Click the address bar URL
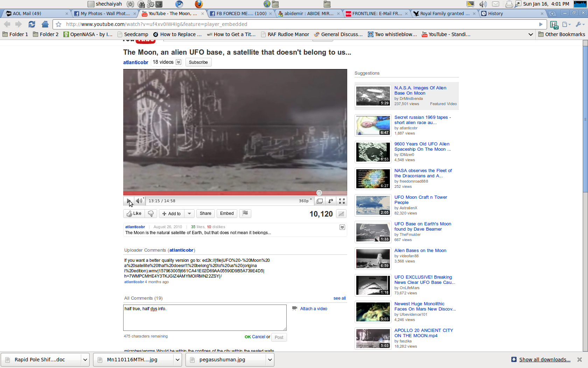The height and width of the screenshot is (368, 588). pyautogui.click(x=156, y=24)
